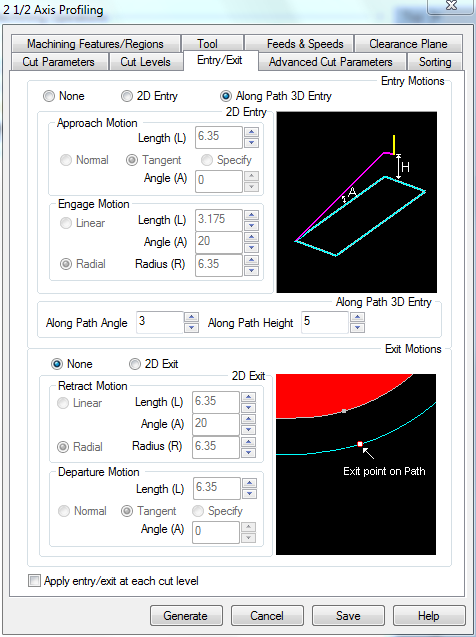Open the Cut Levels tab
476x637 pixels.
(x=145, y=62)
